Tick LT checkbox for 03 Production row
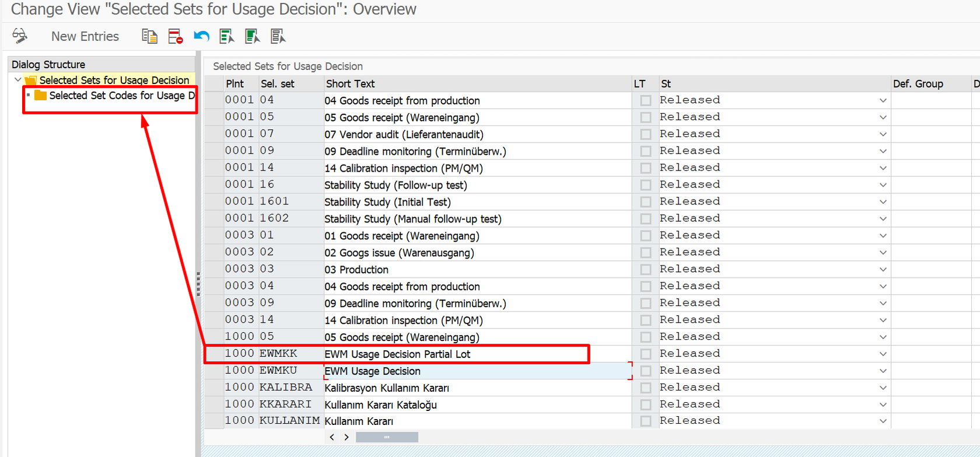The width and height of the screenshot is (980, 457). (645, 270)
